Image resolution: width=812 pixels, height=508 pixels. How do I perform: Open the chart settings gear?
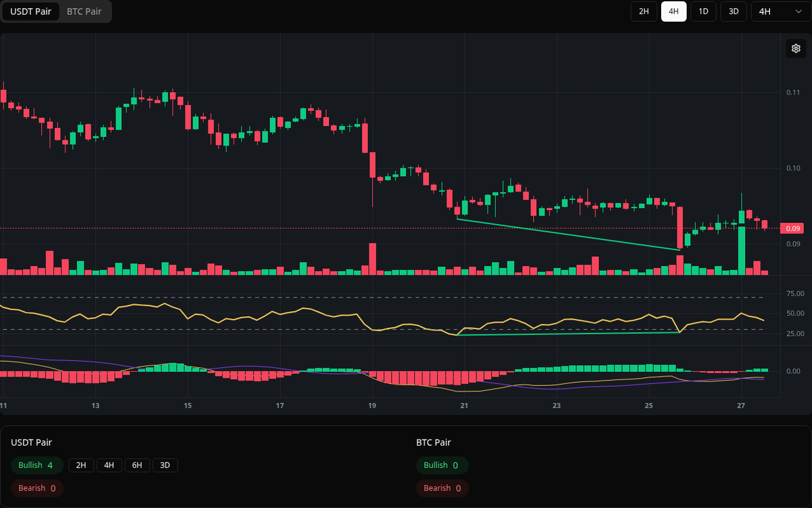click(796, 48)
